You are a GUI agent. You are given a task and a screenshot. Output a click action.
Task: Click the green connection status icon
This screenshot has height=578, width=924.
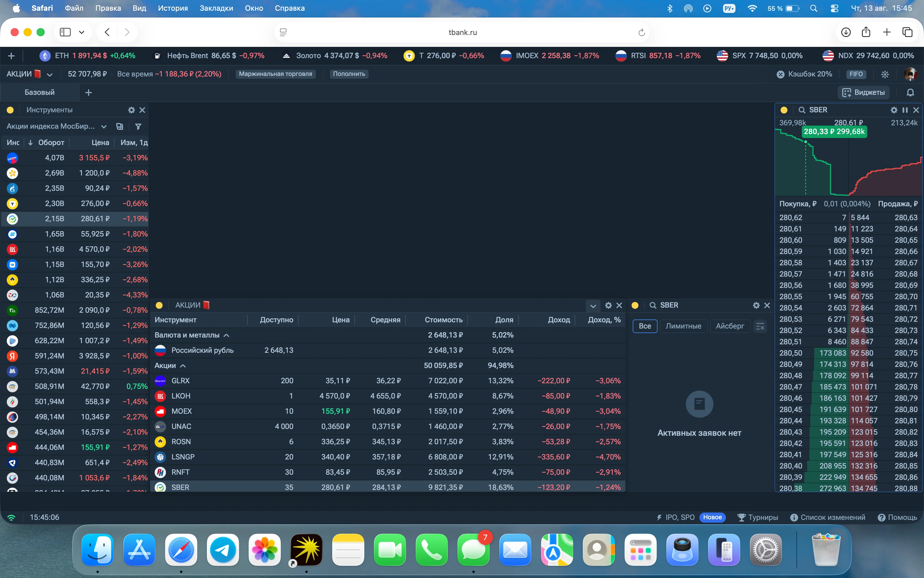click(x=12, y=518)
